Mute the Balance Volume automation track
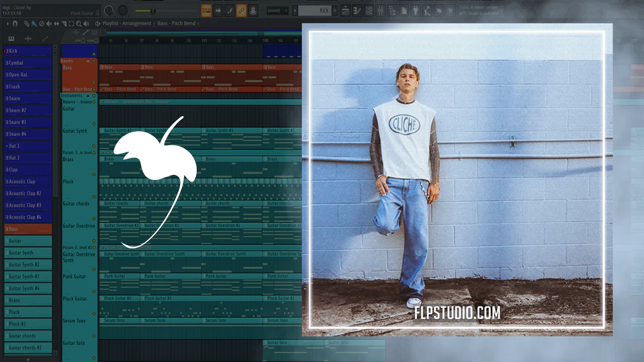Viewport: 644px width, 362px height. (x=94, y=102)
